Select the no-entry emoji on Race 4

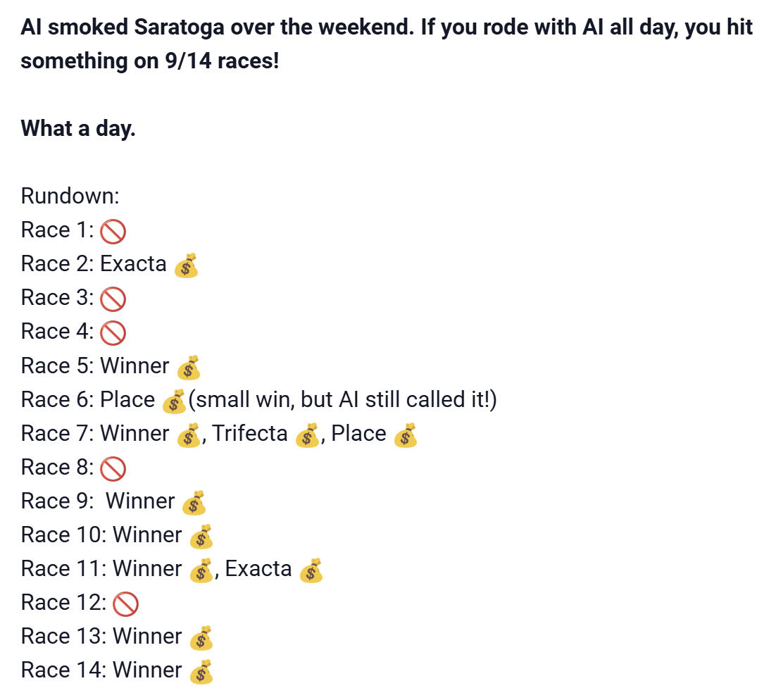click(x=113, y=332)
